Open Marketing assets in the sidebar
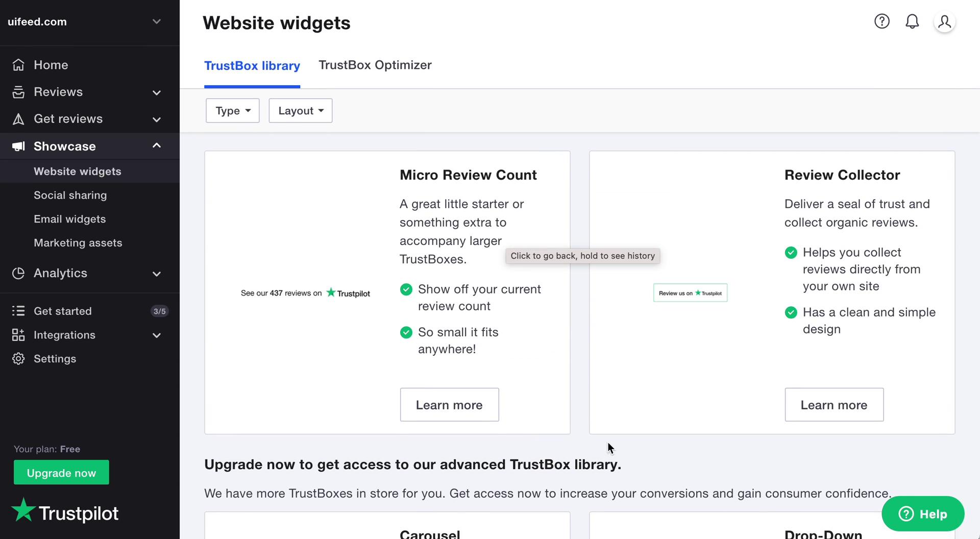The height and width of the screenshot is (539, 980). (78, 243)
